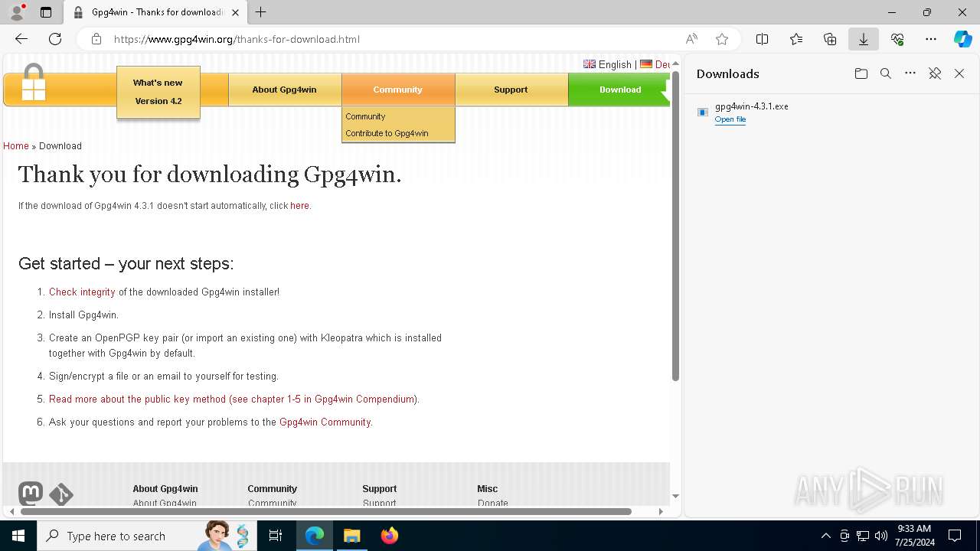Screen dimensions: 980x551
Task: Click the browser Back arrow
Action: (x=21, y=39)
